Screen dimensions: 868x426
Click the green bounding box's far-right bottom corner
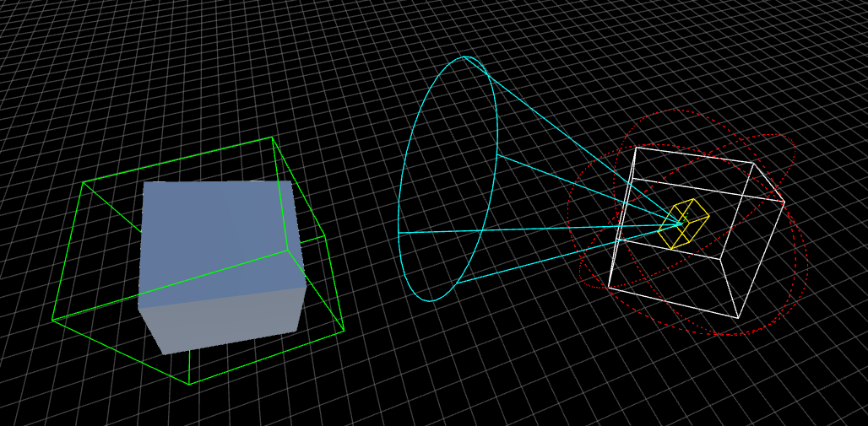344,331
